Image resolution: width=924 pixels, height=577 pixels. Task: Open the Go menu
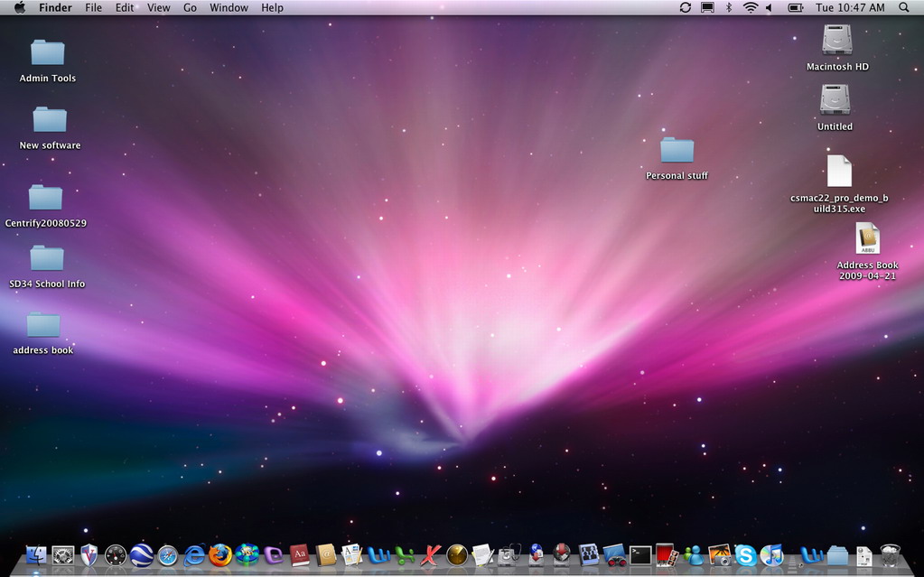click(190, 7)
